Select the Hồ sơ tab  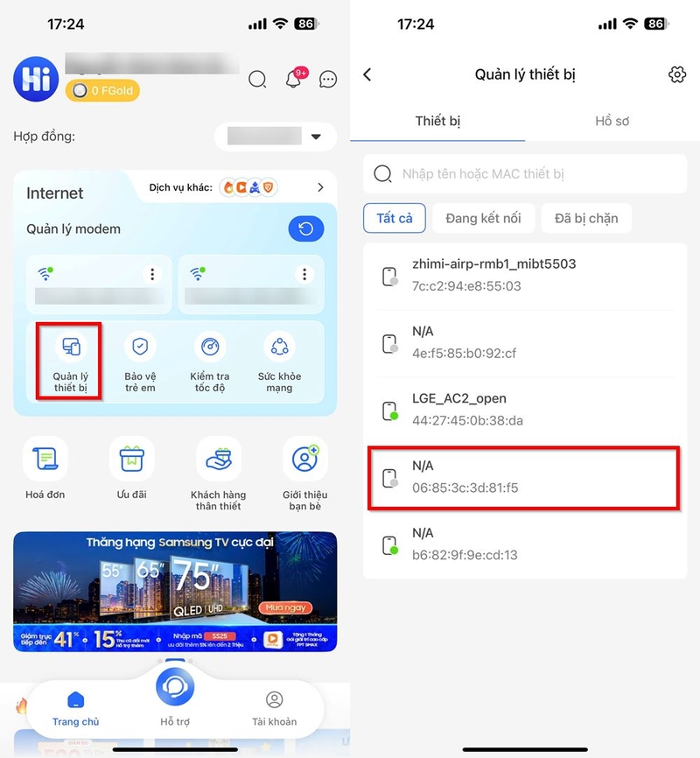[x=612, y=122]
